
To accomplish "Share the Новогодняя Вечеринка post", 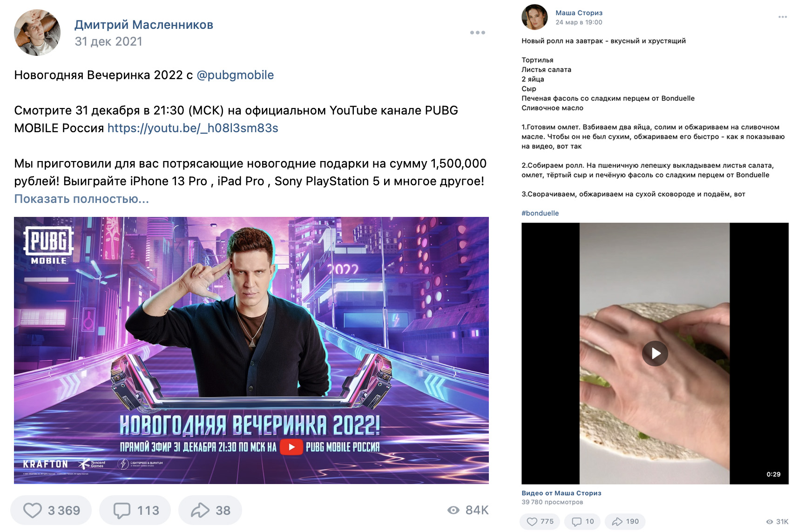I will click(x=210, y=510).
